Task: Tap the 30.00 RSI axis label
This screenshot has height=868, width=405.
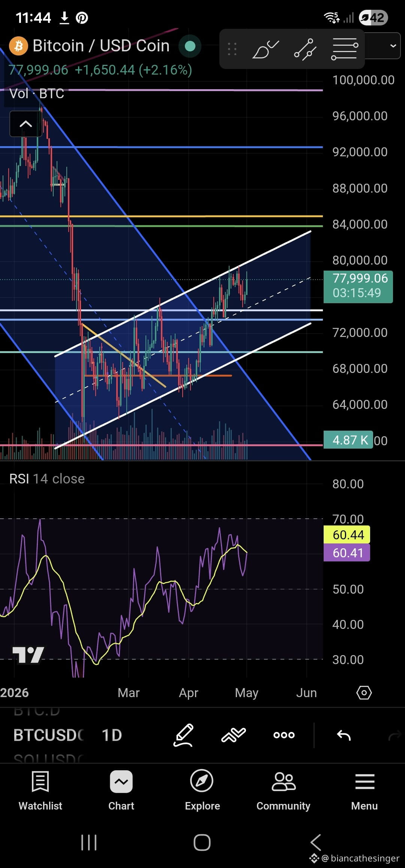Action: coord(348,660)
